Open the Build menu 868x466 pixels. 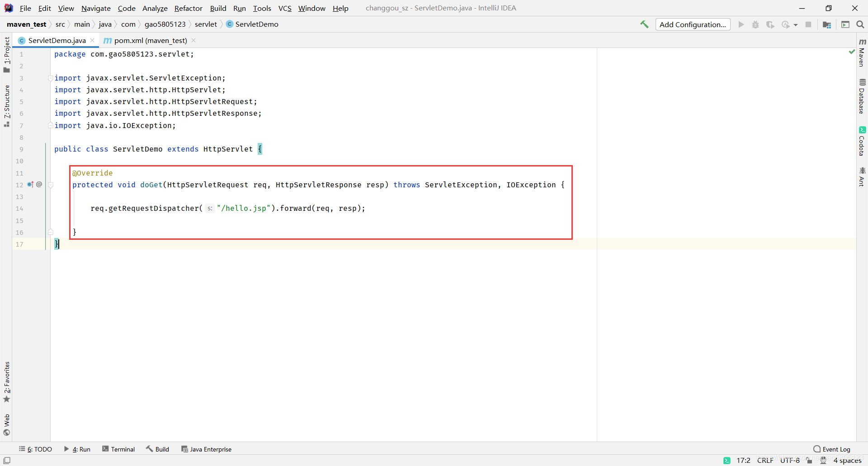(218, 8)
